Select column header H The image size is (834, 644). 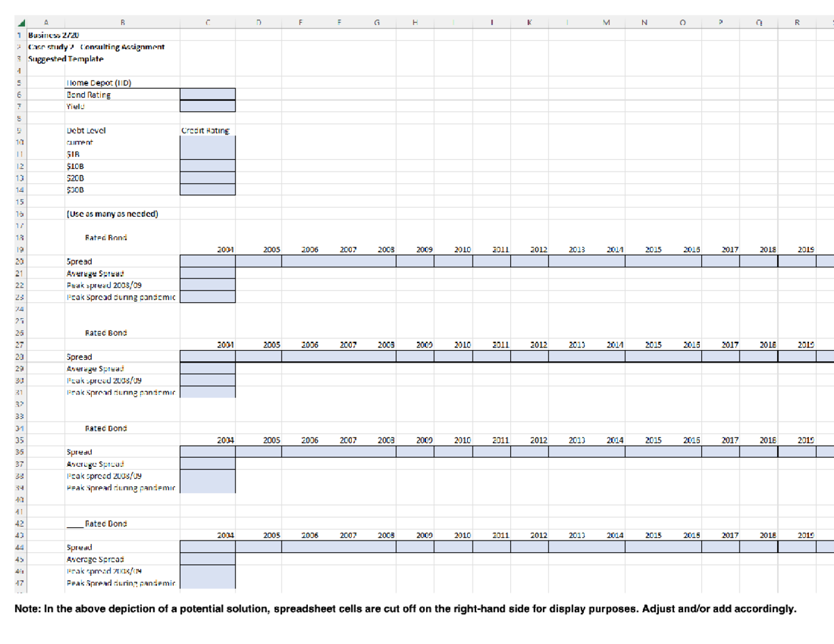coord(415,23)
